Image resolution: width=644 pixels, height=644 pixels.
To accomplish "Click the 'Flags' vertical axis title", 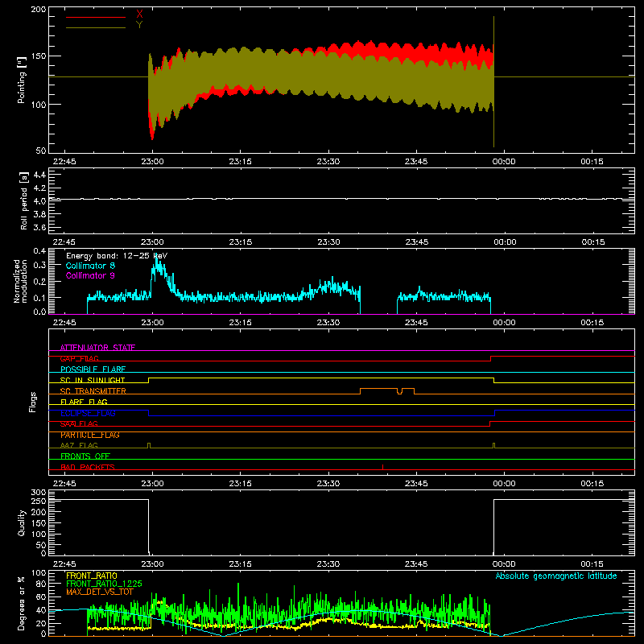I will click(x=33, y=402).
